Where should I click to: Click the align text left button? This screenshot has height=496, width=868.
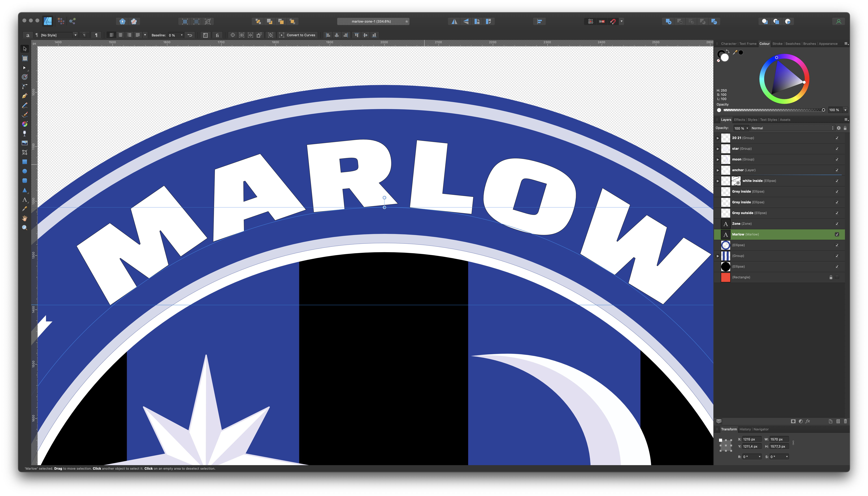(111, 35)
